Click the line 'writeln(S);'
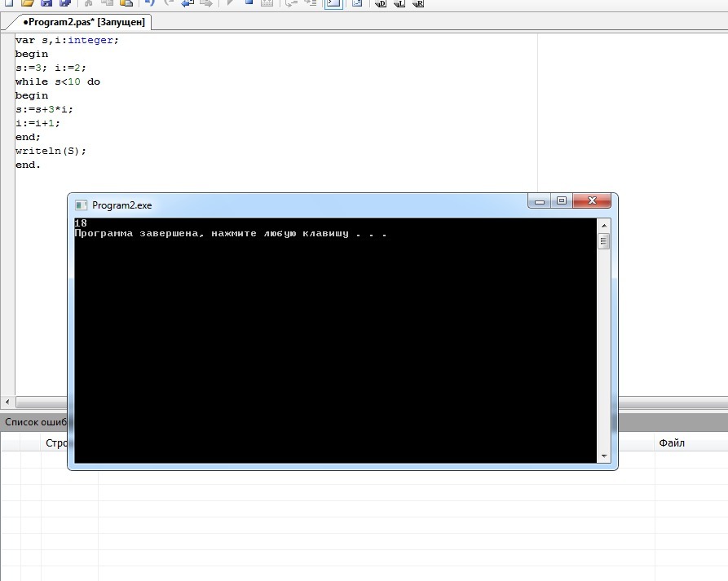This screenshot has width=728, height=581. [51, 152]
